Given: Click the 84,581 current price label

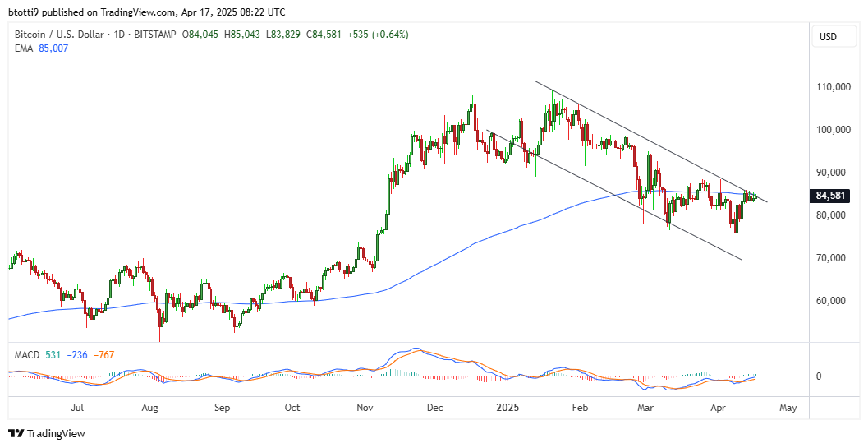Looking at the screenshot, I should point(830,196).
